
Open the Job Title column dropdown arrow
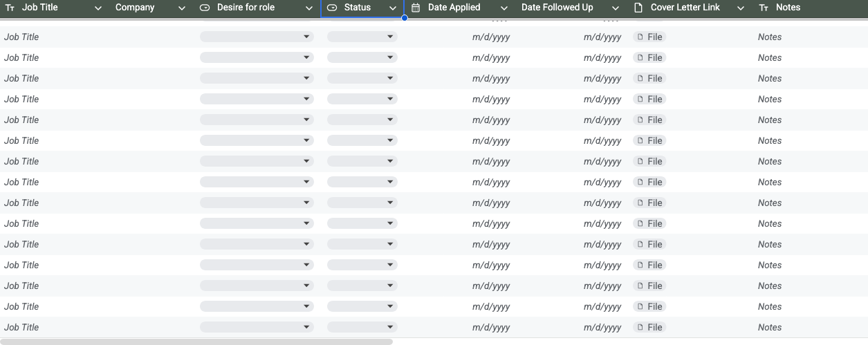tap(98, 8)
